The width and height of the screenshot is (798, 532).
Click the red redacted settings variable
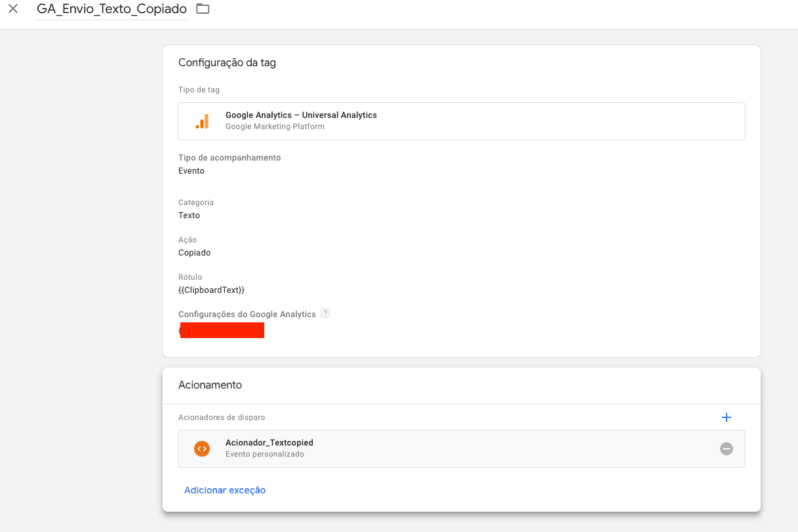(x=222, y=330)
